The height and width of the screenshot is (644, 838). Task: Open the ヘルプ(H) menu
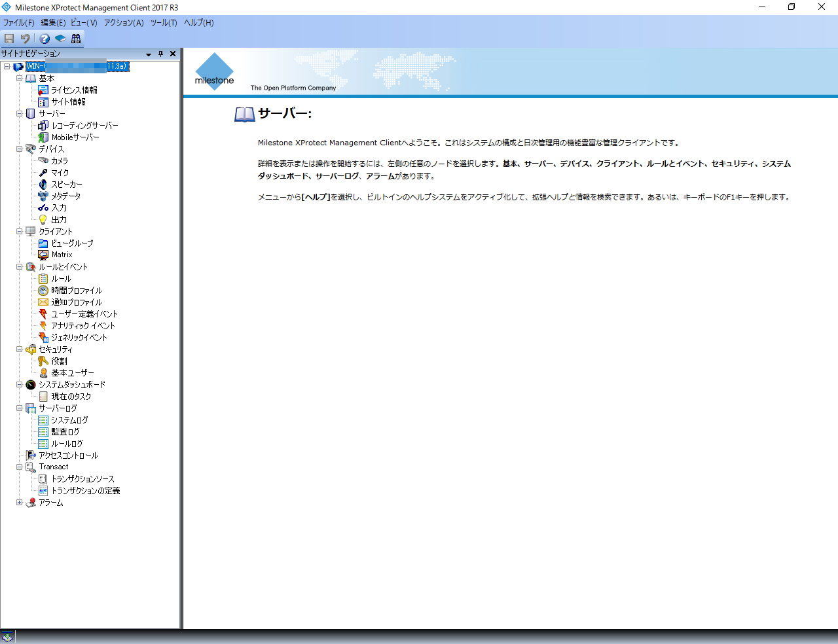[198, 23]
